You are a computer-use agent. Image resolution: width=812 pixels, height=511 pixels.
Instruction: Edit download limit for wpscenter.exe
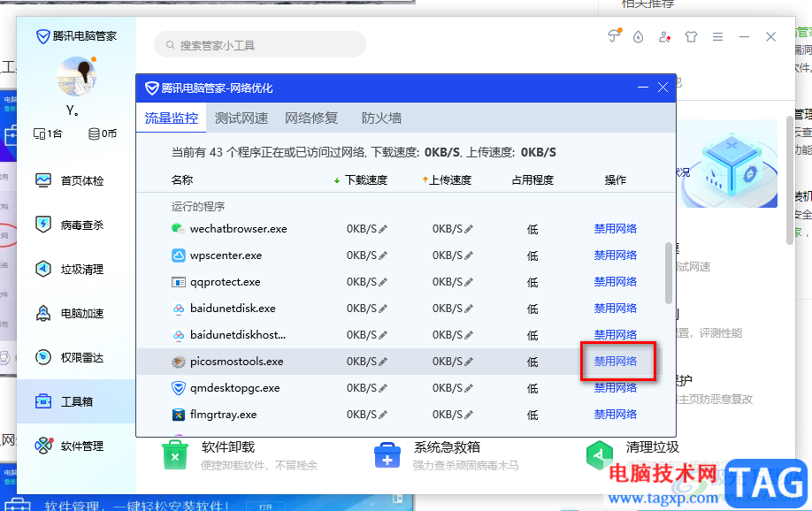coord(383,255)
